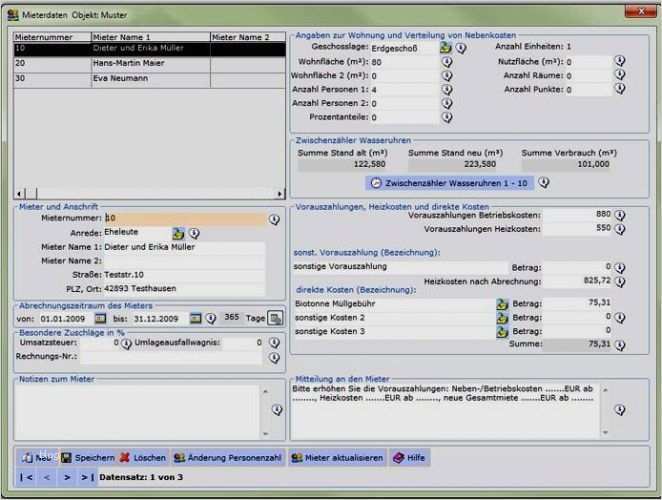
Task: Focus Vorauszahlungen Betriebskosten value 880
Action: (x=578, y=215)
